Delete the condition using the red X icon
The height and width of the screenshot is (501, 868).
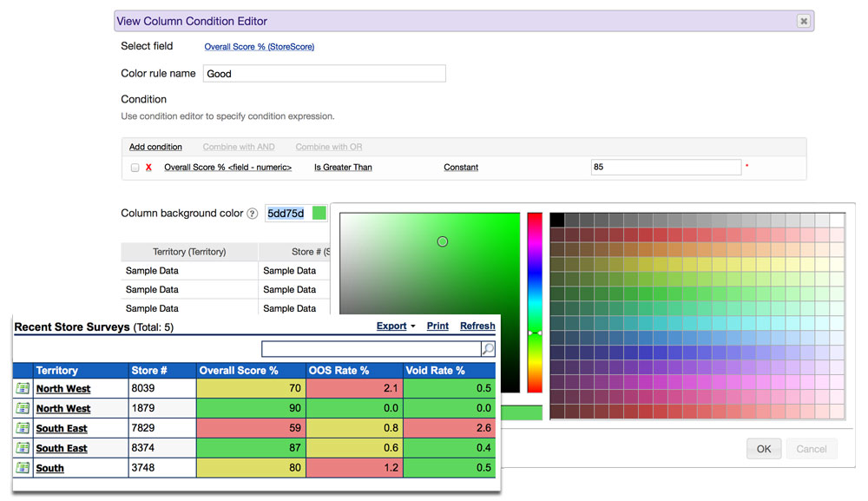pos(148,167)
